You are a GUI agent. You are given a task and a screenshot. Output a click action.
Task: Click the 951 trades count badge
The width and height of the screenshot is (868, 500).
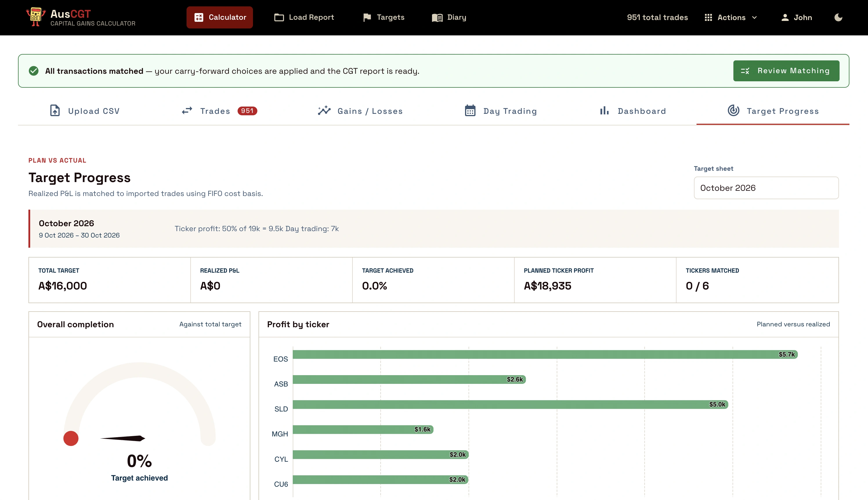247,111
